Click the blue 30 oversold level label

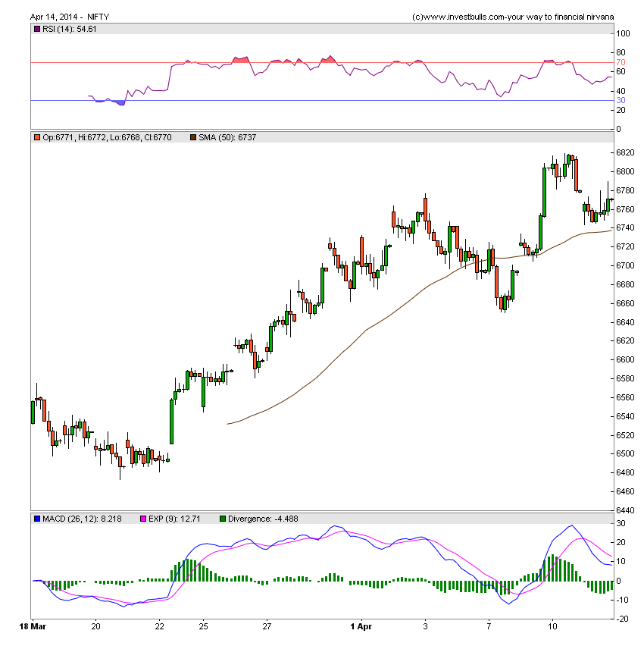click(x=620, y=100)
